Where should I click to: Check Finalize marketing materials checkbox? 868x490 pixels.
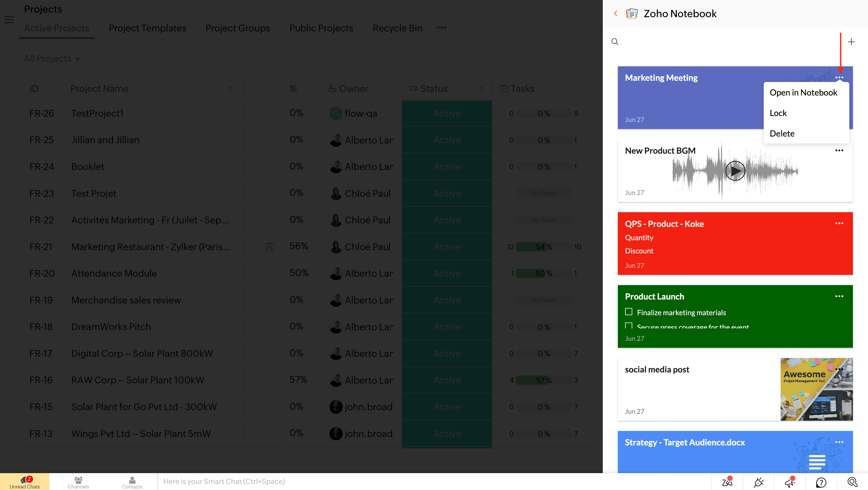628,312
